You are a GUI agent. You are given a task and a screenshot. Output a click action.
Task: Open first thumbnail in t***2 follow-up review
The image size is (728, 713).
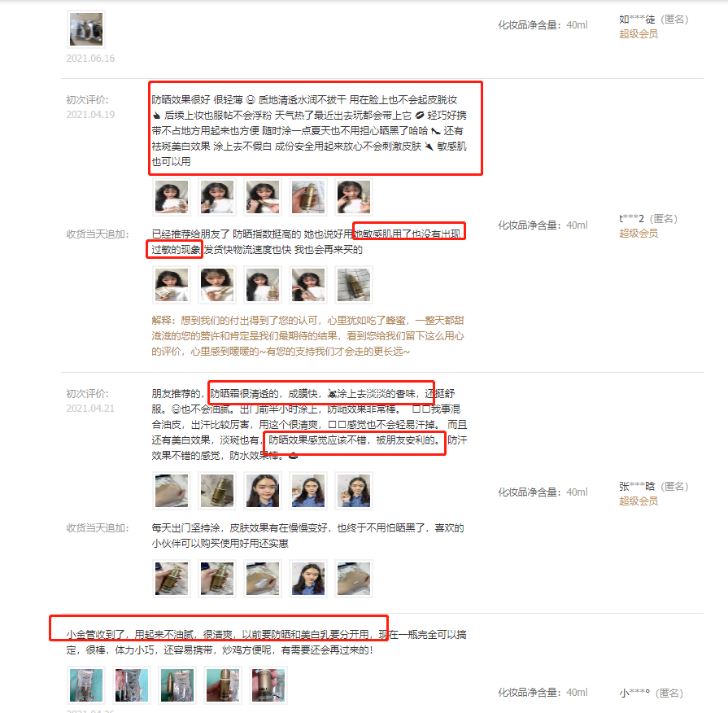point(172,285)
